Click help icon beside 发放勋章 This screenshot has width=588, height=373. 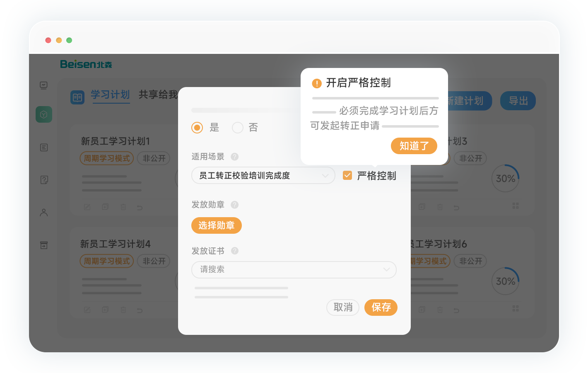pyautogui.click(x=234, y=205)
